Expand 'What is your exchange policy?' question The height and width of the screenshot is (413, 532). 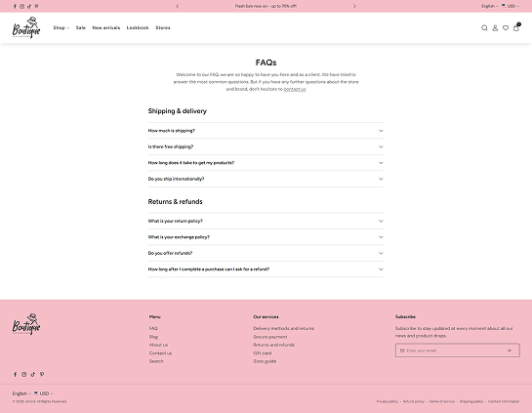click(266, 237)
